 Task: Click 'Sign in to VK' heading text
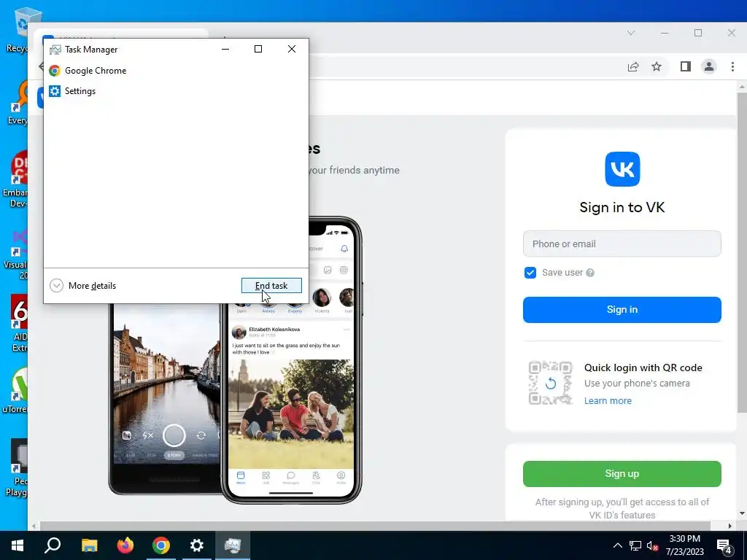[622, 208]
